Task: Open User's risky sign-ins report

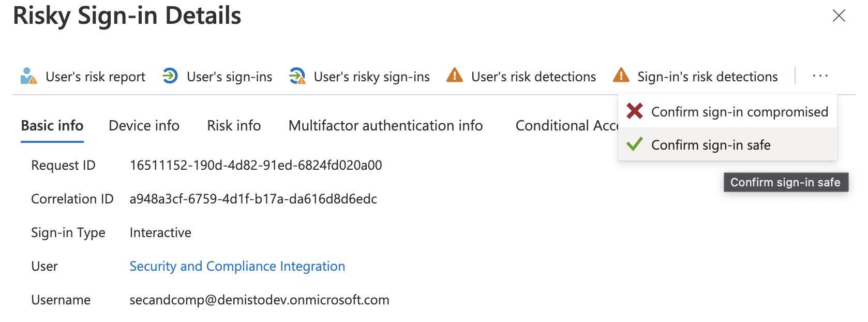Action: coord(371,77)
